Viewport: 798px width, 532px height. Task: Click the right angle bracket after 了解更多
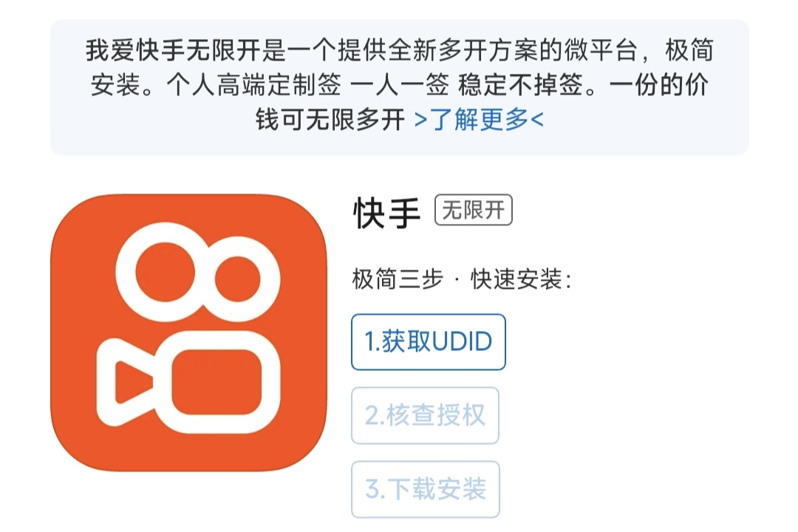point(537,120)
